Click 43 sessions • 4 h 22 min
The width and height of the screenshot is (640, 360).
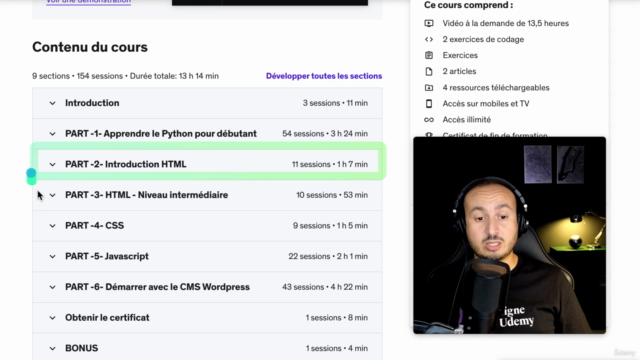click(x=325, y=287)
